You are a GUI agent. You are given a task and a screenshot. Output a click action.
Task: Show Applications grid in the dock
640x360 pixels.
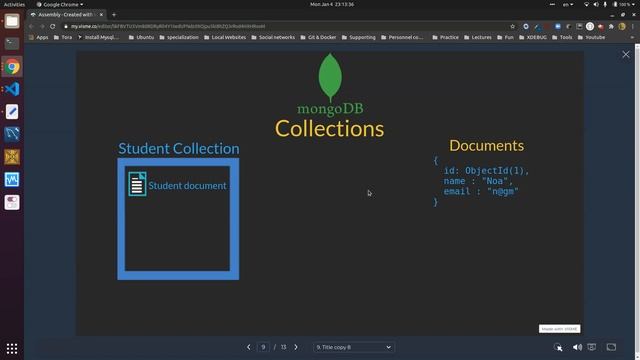(x=12, y=348)
